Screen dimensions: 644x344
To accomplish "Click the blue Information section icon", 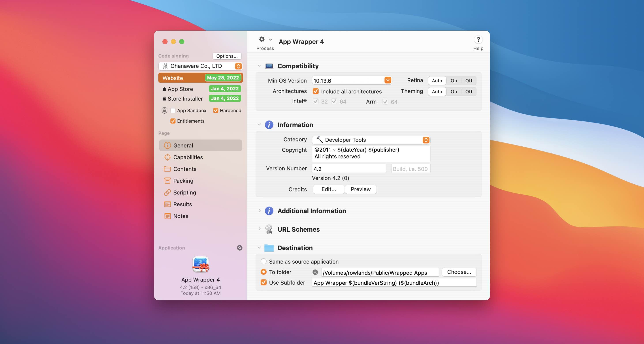I will pyautogui.click(x=269, y=125).
